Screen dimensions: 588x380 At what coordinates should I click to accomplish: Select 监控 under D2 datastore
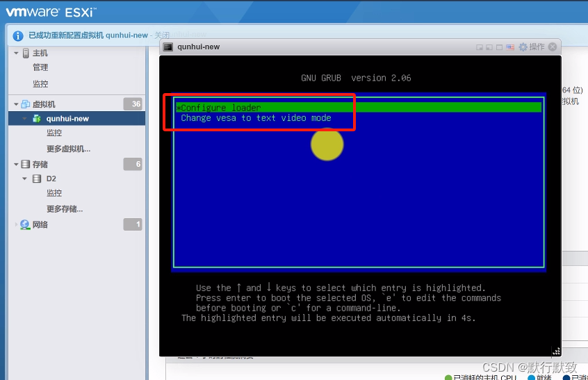pyautogui.click(x=54, y=193)
